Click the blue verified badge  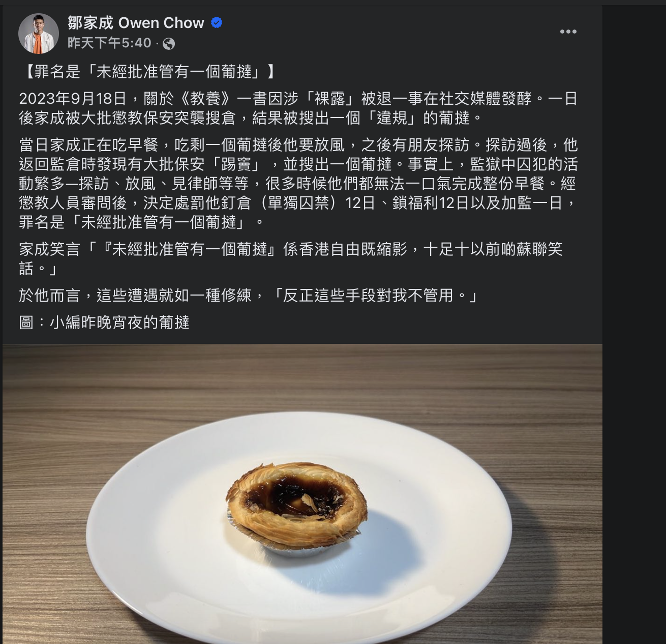pos(217,22)
